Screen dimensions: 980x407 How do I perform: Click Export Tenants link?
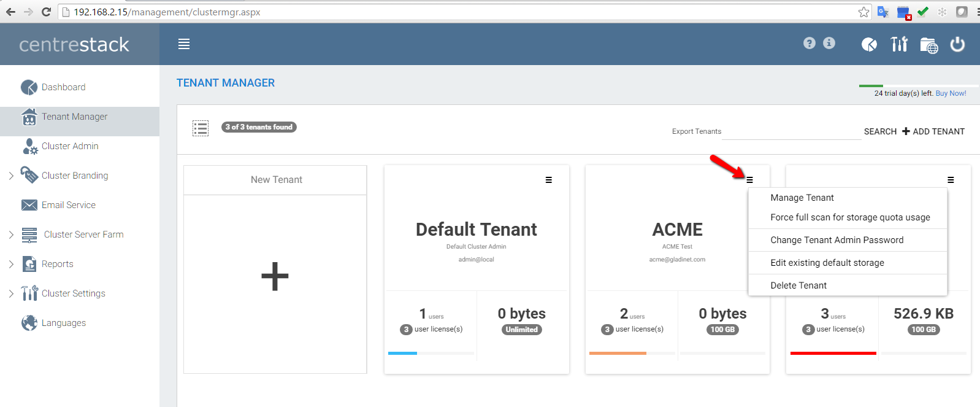click(696, 131)
